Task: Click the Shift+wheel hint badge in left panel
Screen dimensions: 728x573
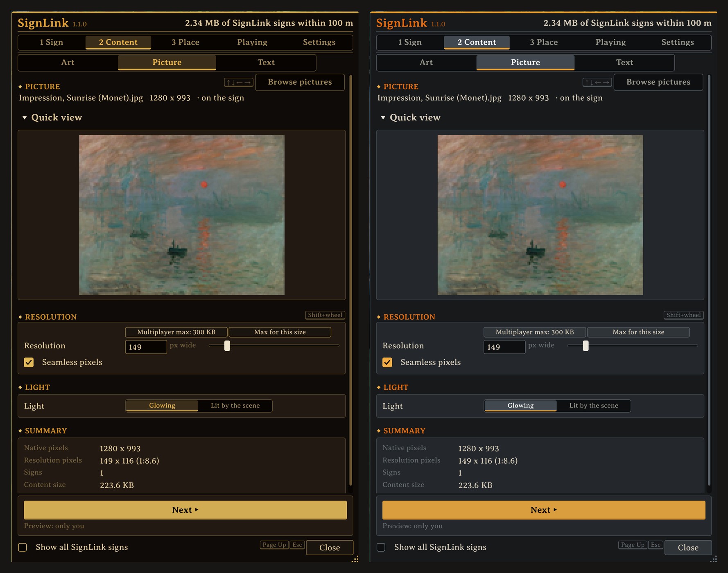Action: (x=325, y=315)
